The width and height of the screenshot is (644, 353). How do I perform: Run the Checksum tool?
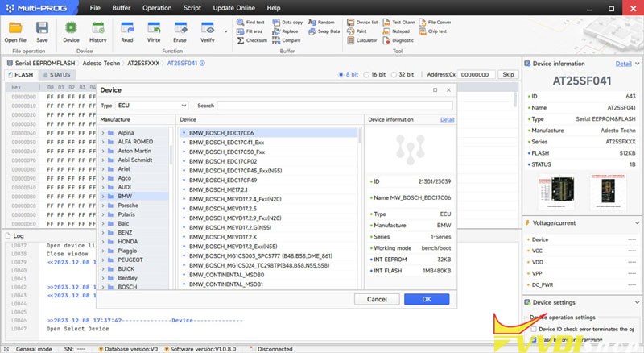(x=252, y=40)
